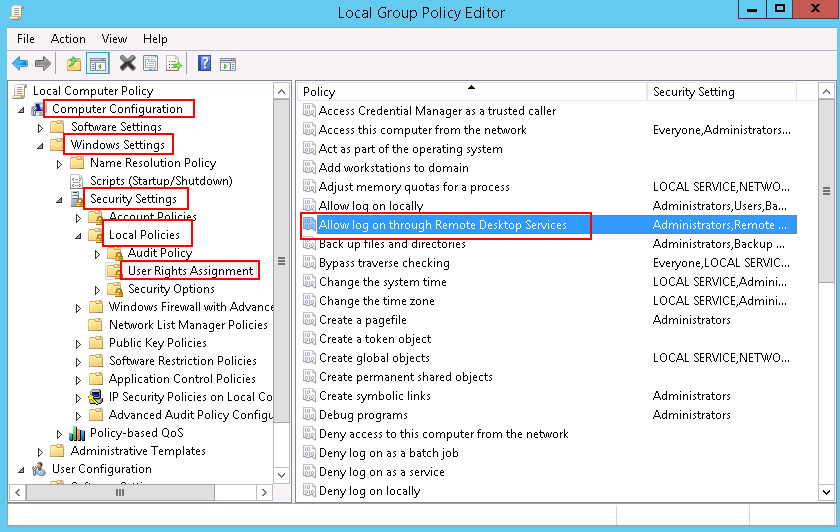Expand the Administrative Templates node
840x532 pixels.
pyautogui.click(x=40, y=452)
